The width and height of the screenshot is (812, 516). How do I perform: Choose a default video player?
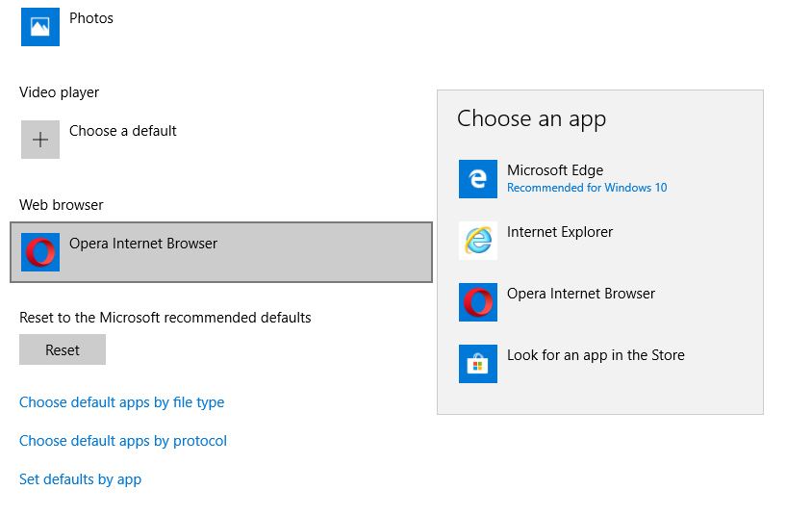tap(123, 131)
